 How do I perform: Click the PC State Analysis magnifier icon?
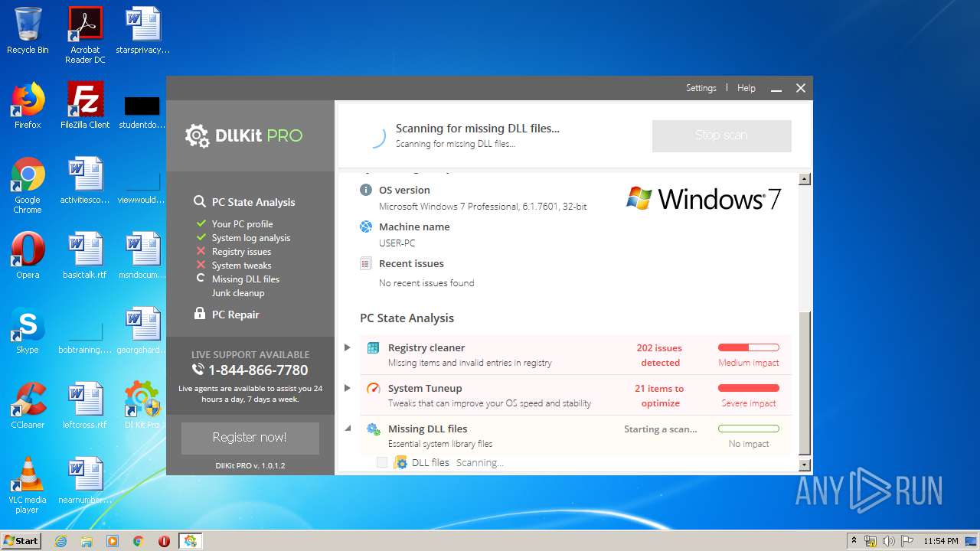(x=200, y=202)
